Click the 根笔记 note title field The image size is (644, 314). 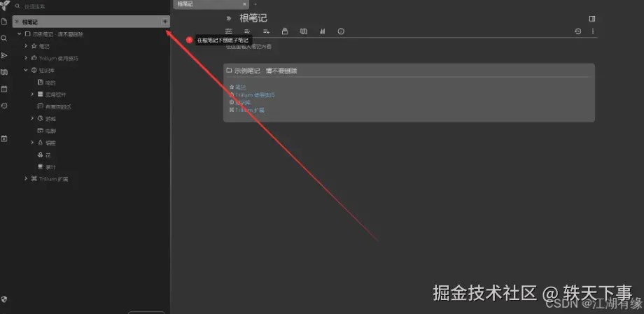tap(253, 18)
